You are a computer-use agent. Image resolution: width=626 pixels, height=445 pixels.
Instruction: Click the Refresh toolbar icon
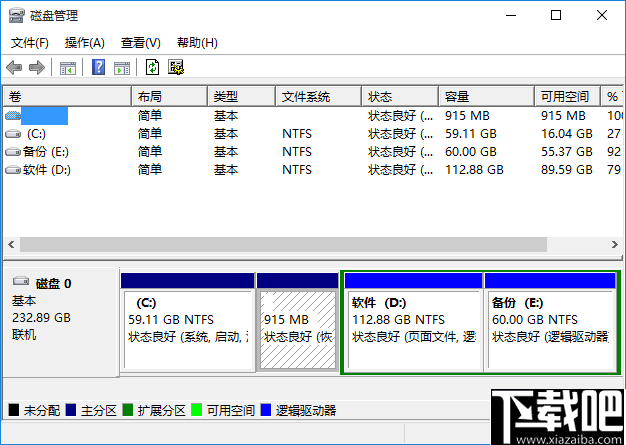pos(152,67)
